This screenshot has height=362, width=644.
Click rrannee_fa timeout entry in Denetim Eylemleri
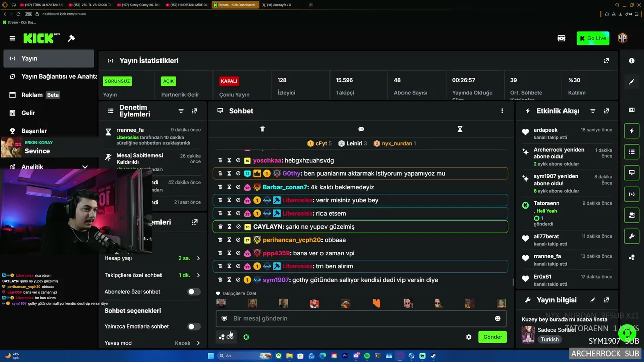click(152, 136)
